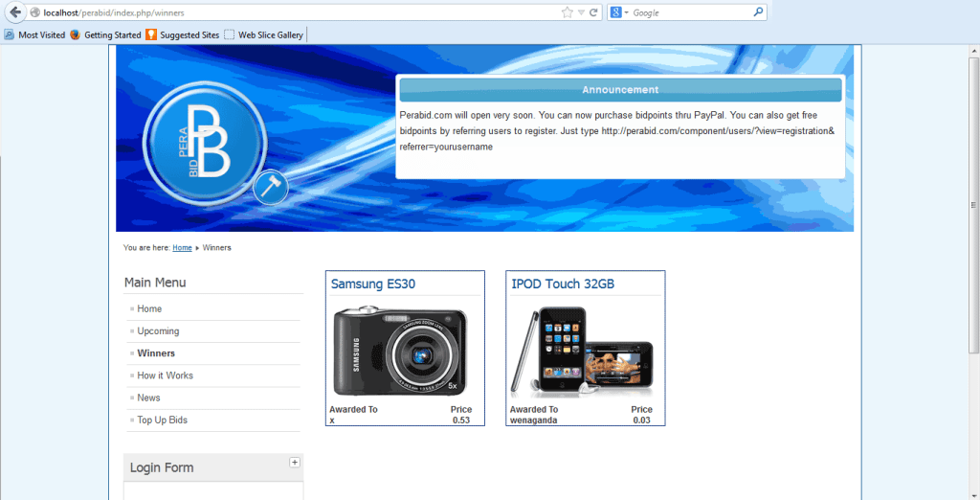Click the IPOD Touch 32GB product image

585,352
